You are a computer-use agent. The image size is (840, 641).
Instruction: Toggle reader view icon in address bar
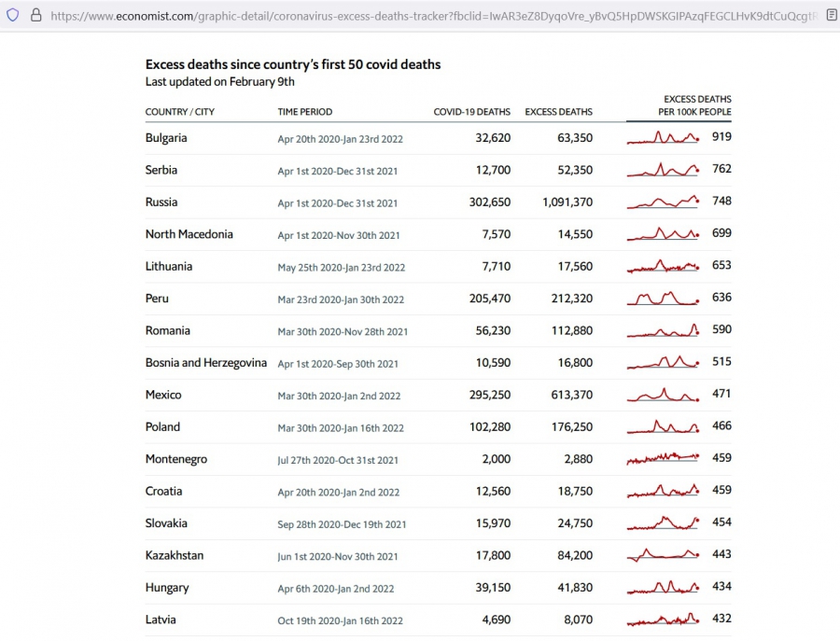tap(832, 16)
